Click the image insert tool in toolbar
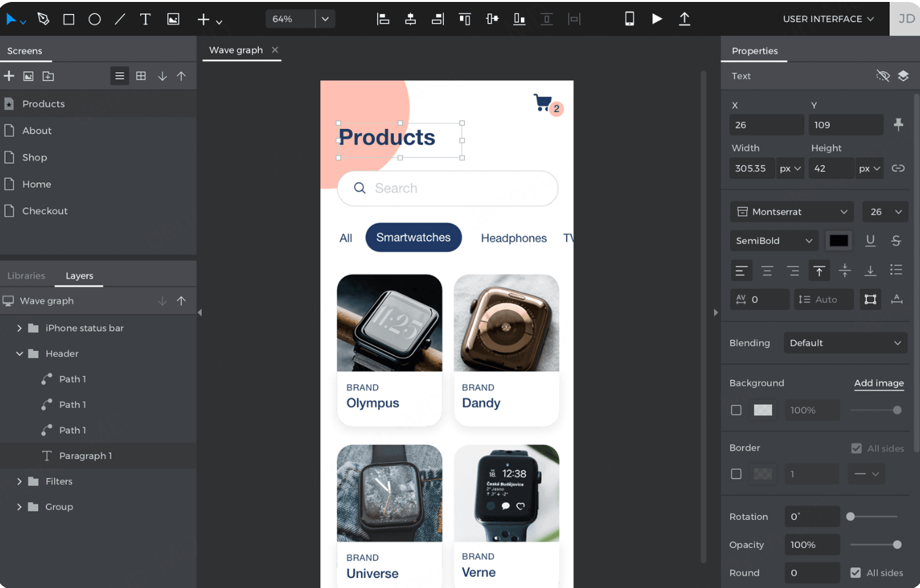The height and width of the screenshot is (588, 920). point(172,19)
